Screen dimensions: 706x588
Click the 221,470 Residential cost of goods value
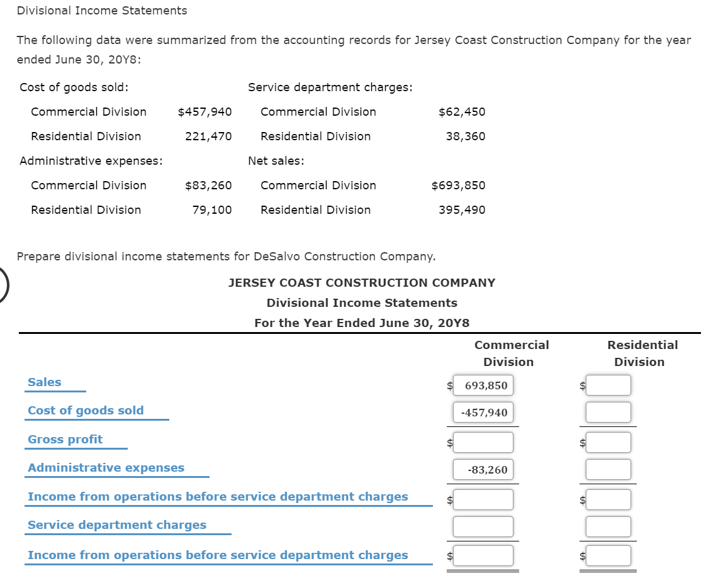point(208,136)
